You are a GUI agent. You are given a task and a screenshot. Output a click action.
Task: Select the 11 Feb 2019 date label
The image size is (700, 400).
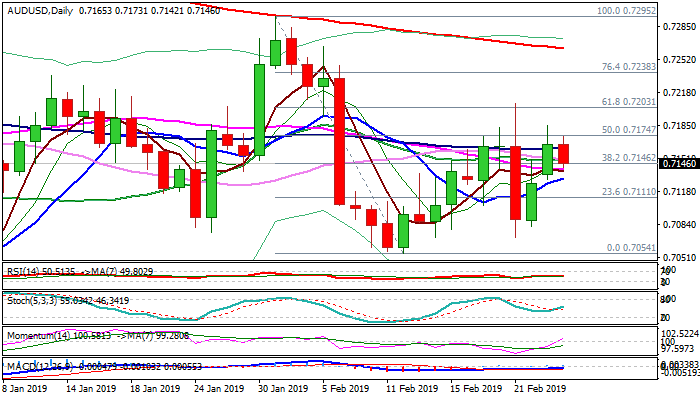pyautogui.click(x=410, y=391)
